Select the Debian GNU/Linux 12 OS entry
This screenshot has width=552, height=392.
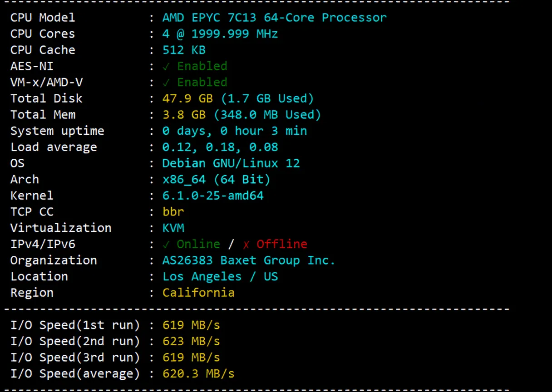pos(231,163)
